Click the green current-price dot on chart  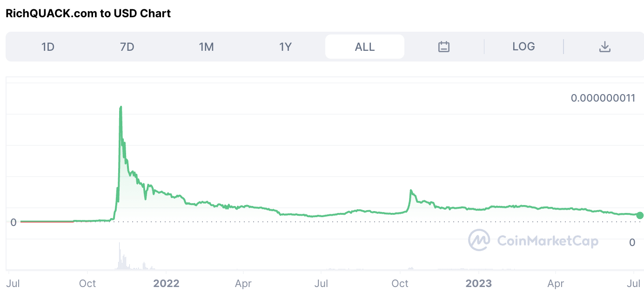(x=640, y=215)
